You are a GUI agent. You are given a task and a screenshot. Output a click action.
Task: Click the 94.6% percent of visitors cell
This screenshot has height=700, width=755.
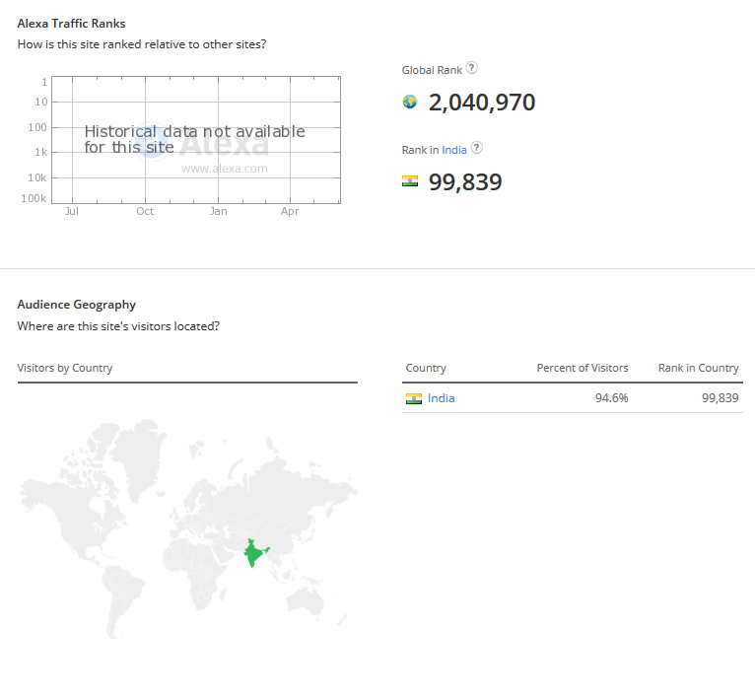[611, 398]
